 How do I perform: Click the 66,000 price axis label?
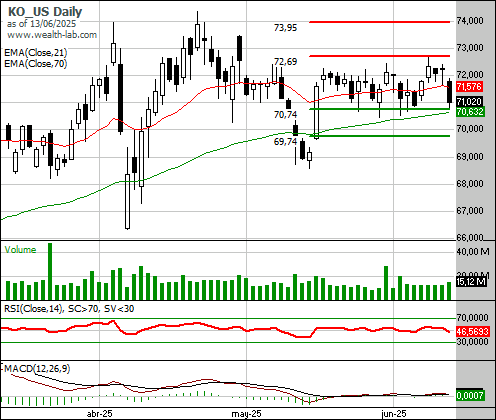click(x=470, y=237)
